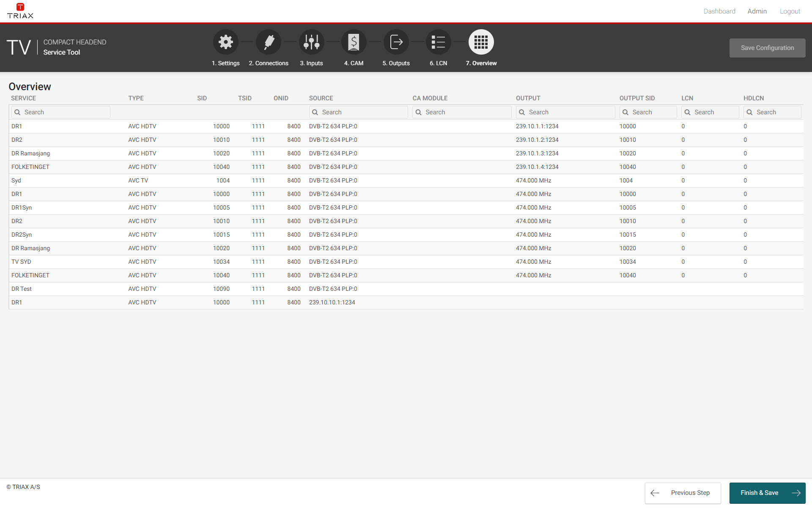Click the Logout link

coord(790,11)
